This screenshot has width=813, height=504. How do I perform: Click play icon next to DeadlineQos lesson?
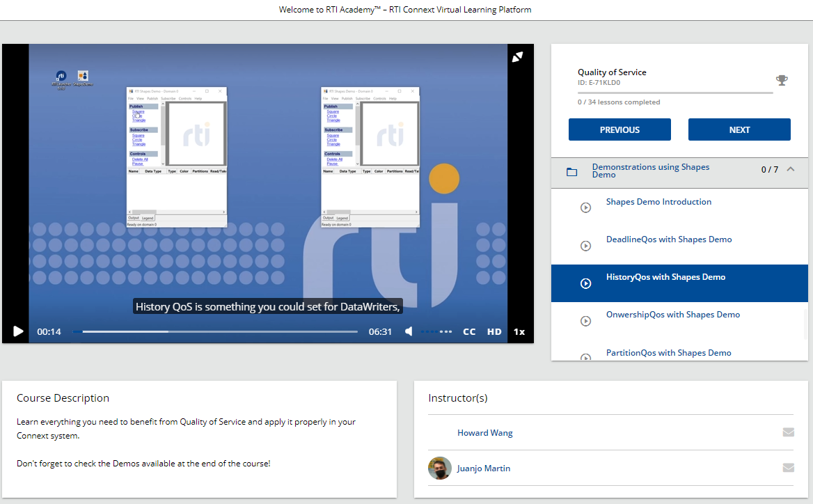click(x=586, y=246)
